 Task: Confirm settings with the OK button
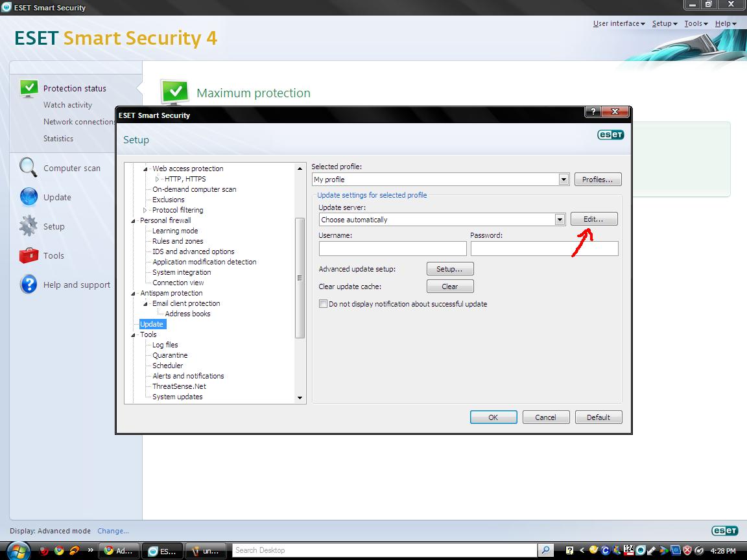(493, 417)
